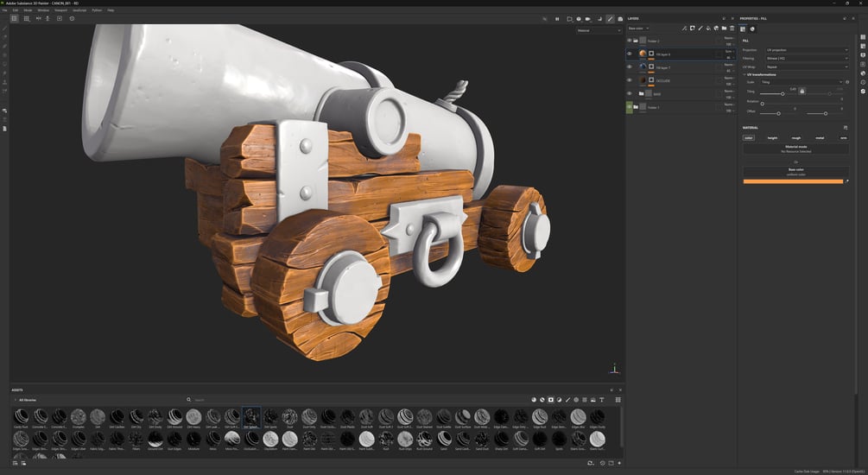Hide Fill layer 6 with eye icon
The image size is (868, 475).
click(x=630, y=54)
